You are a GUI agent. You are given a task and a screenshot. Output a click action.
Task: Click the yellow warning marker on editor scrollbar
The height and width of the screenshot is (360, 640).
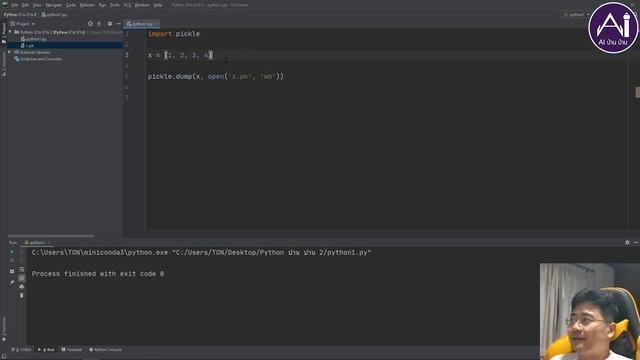637,92
